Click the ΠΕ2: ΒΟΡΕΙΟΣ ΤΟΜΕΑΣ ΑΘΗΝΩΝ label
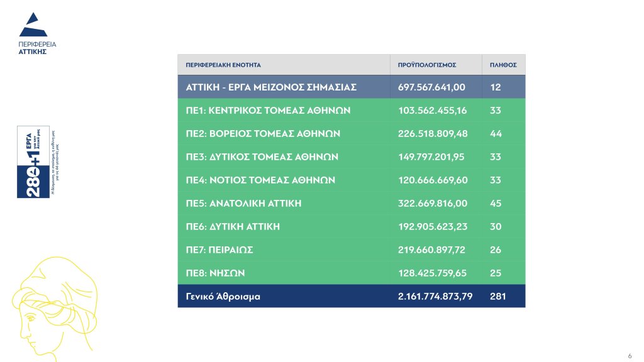The image size is (644, 362). point(263,134)
